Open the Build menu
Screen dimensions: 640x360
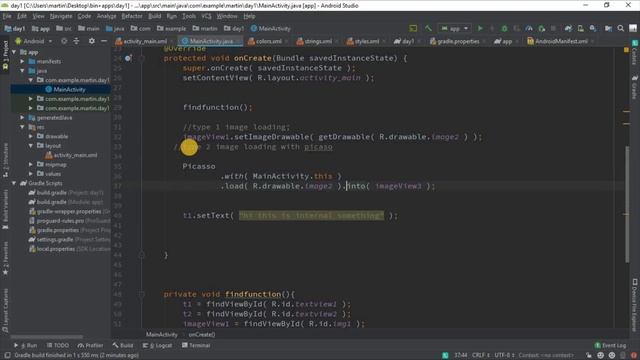(154, 16)
